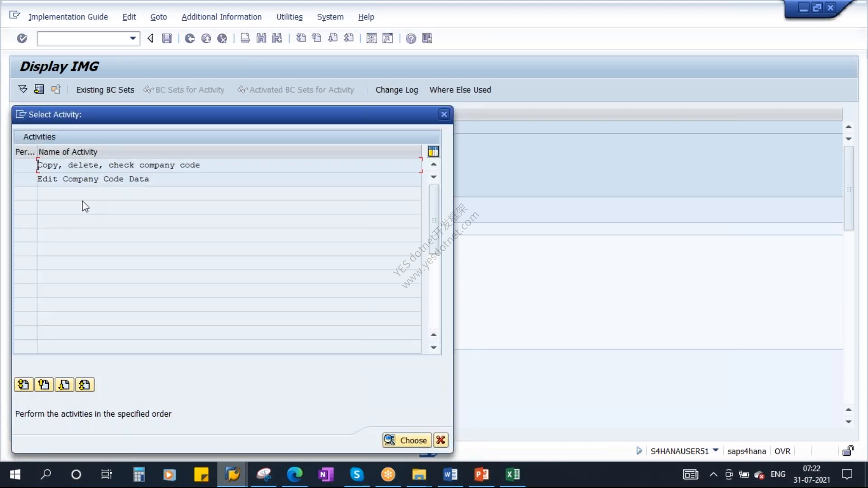Viewport: 868px width, 488px height.
Task: Select Edit Company Code Data activity
Action: [93, 179]
